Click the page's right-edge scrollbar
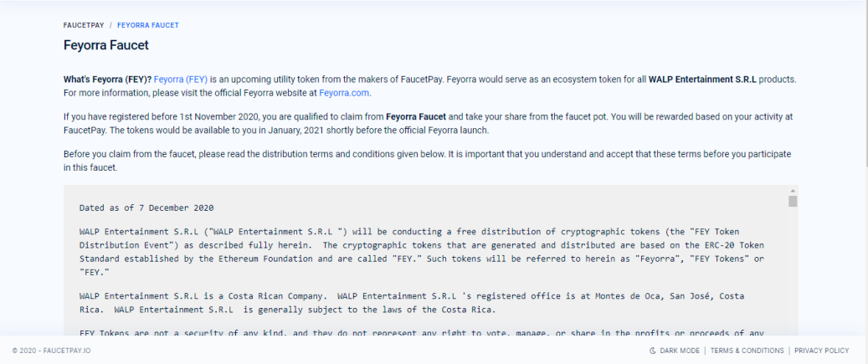 click(865, 83)
